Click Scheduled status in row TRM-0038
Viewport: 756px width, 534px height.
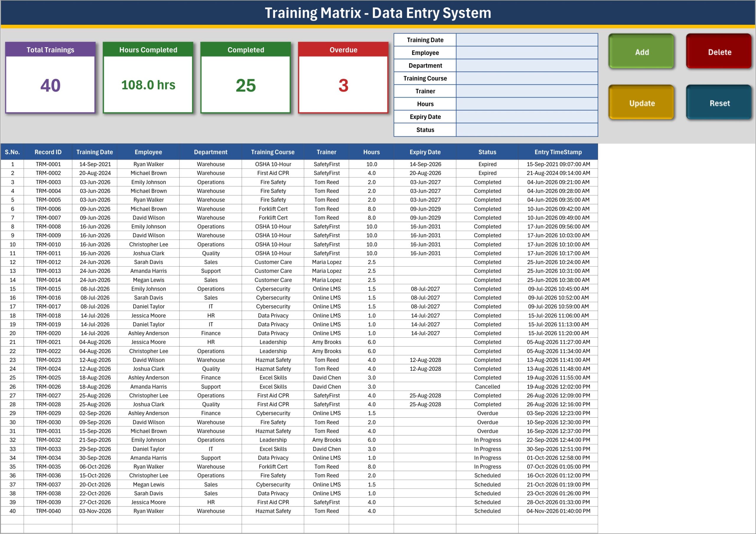pos(487,493)
